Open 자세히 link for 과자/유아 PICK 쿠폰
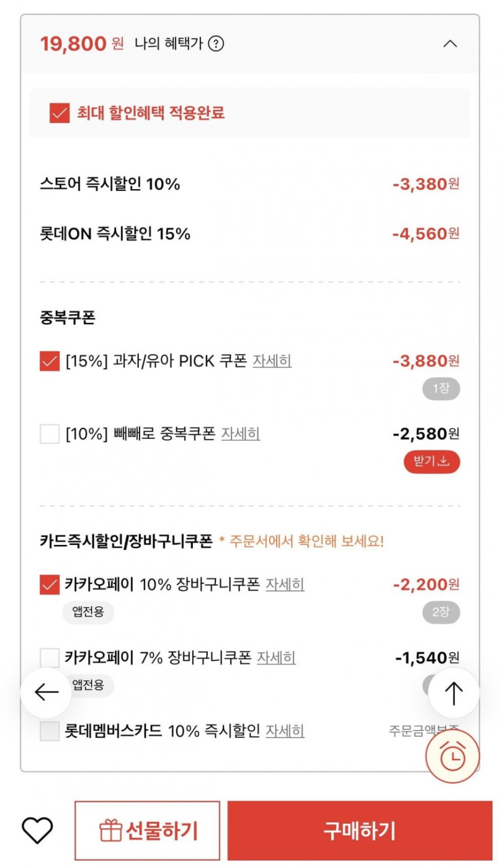Screen dimensions: 500x868 [272, 361]
